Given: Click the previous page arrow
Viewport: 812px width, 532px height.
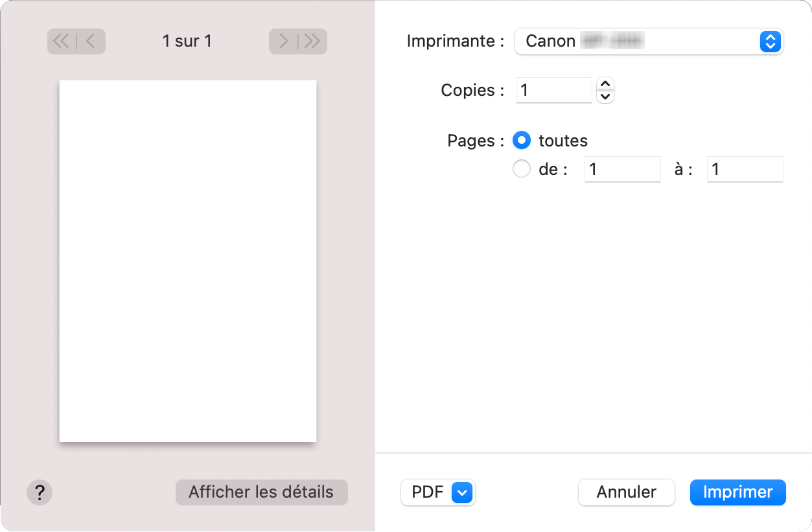Looking at the screenshot, I should pos(88,41).
